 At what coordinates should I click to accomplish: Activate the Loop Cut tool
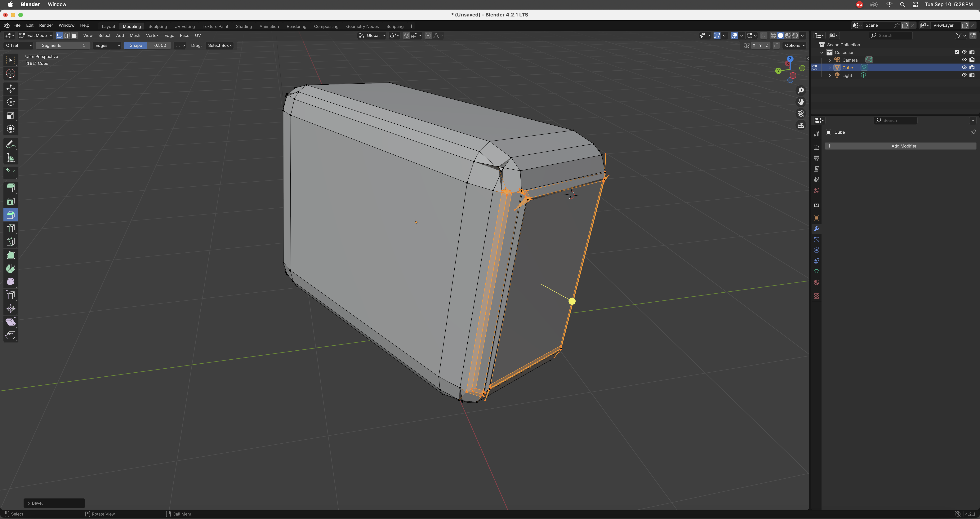pos(11,228)
